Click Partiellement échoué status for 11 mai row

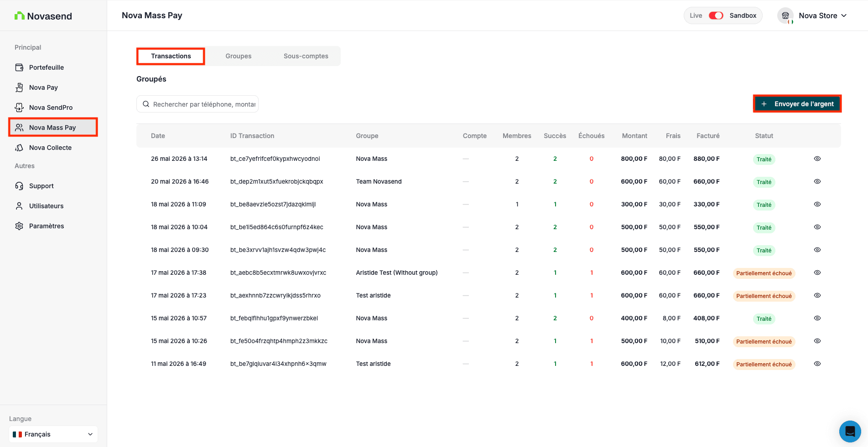click(764, 364)
